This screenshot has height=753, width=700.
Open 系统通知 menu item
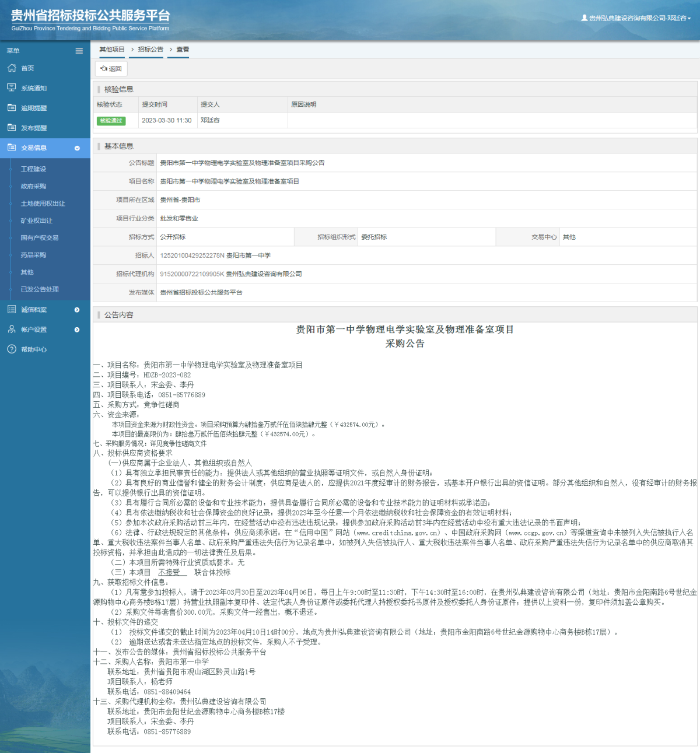34,88
